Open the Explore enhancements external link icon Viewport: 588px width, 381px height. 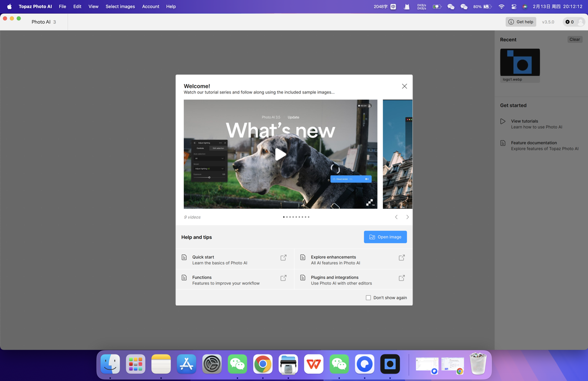(402, 258)
